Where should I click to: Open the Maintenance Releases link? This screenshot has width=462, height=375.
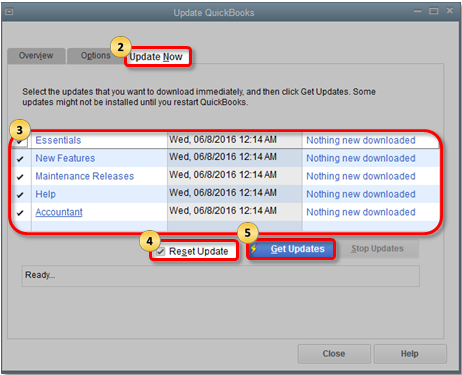[85, 176]
